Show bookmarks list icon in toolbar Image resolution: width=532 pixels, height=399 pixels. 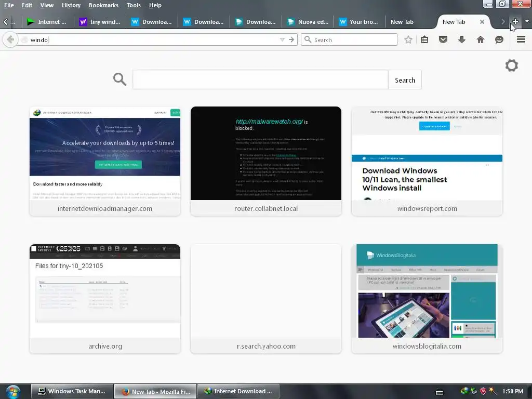tap(424, 39)
